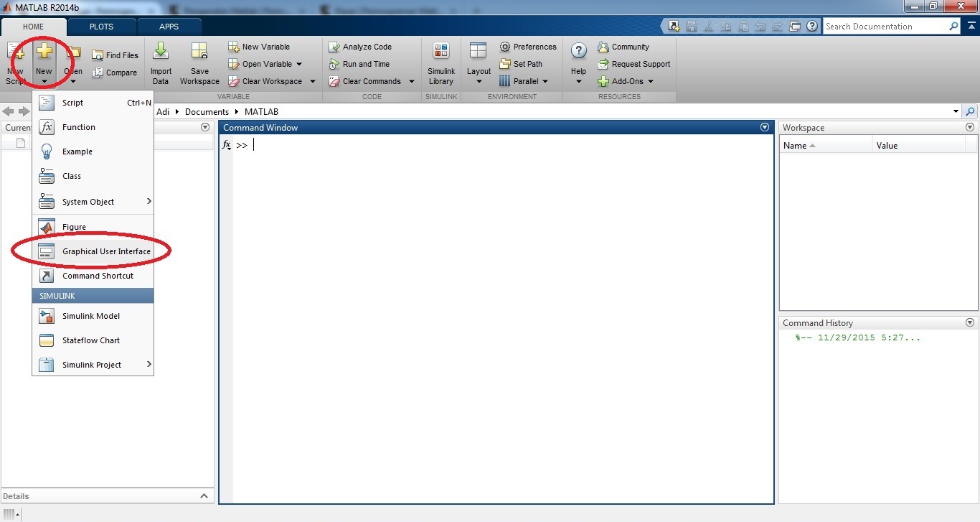Image resolution: width=980 pixels, height=522 pixels.
Task: Select Graphical User Interface from the New menu
Action: click(106, 251)
